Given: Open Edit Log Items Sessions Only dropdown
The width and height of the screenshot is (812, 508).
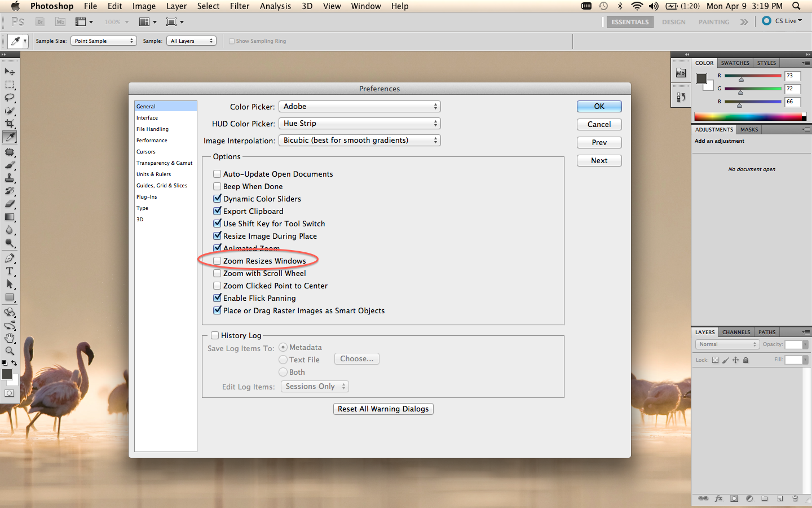Looking at the screenshot, I should (x=315, y=387).
